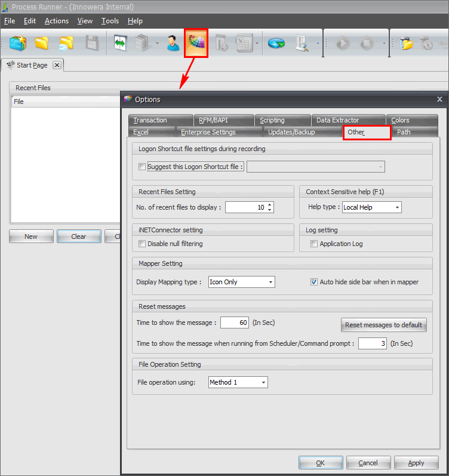Click the green arrows mapping toolbar icon

tap(121, 43)
